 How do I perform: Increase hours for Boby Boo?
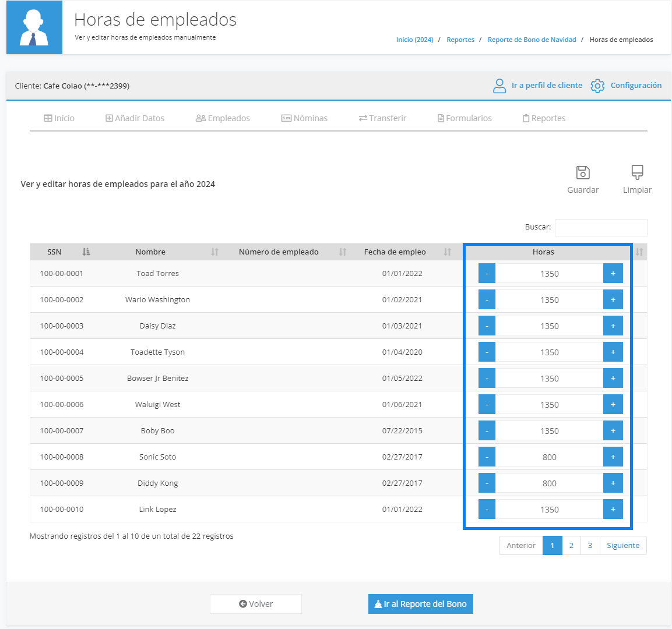pyautogui.click(x=613, y=430)
